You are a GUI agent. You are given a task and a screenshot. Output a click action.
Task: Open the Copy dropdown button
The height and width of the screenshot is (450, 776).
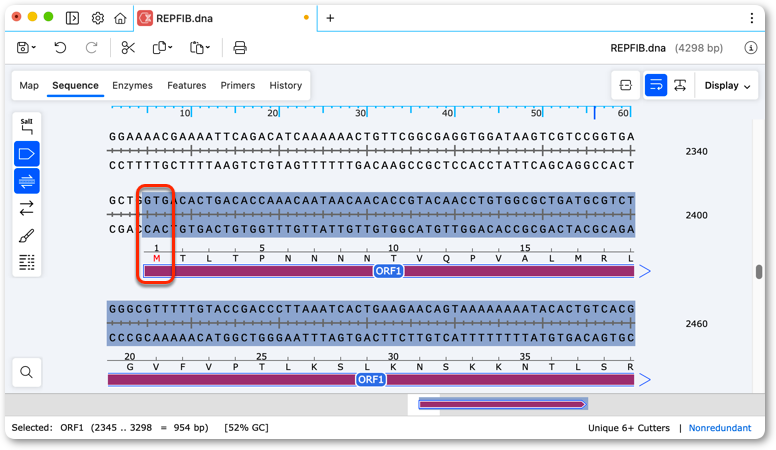tap(162, 48)
